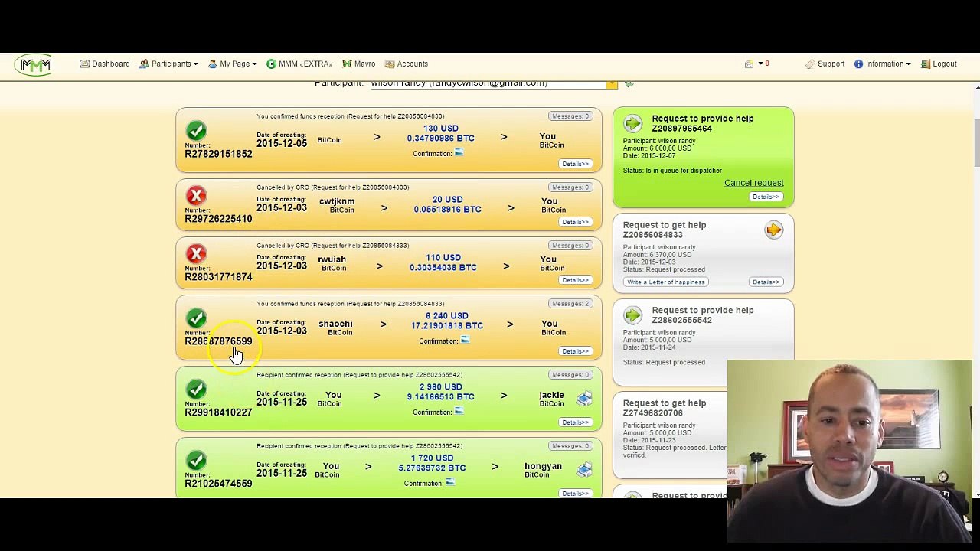The width and height of the screenshot is (980, 551).
Task: Click the printer icon next to jackie
Action: (584, 398)
